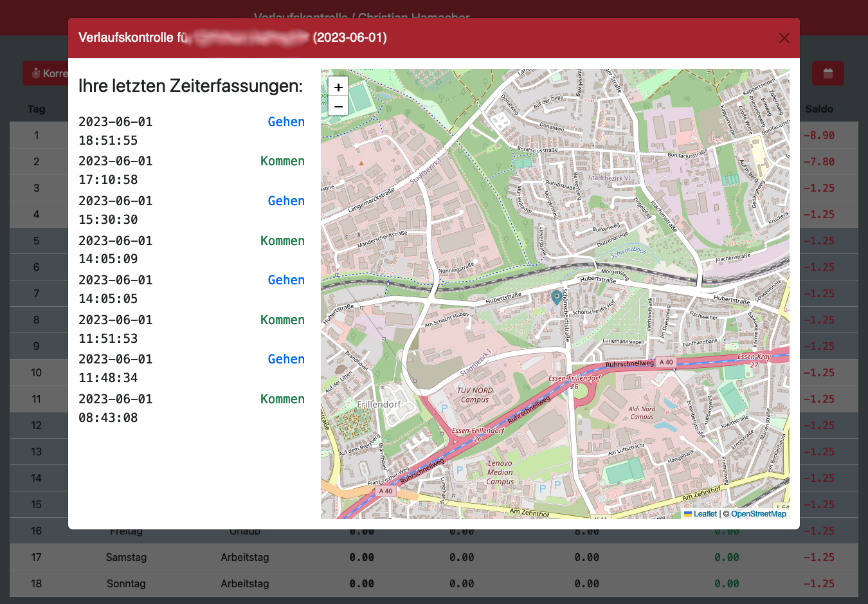
Task: Select the Kommen entry at 17:10:58
Action: coord(282,161)
